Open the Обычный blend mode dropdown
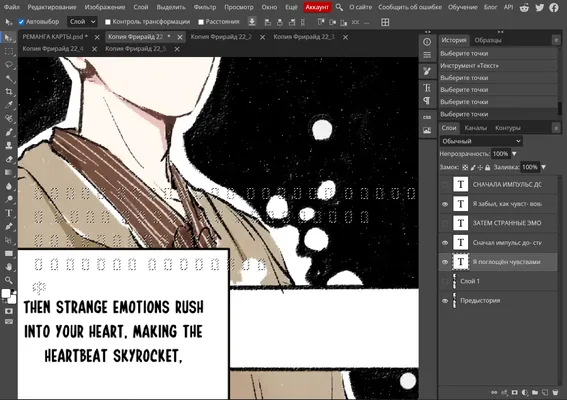567x400 pixels. (x=481, y=141)
